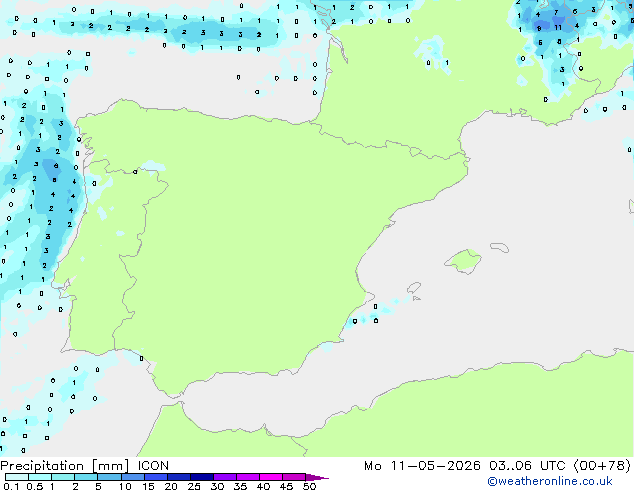Screen dimensions: 634x490
Task: Select the 35–40 mm violet legend swatch
Action: pyautogui.click(x=248, y=477)
